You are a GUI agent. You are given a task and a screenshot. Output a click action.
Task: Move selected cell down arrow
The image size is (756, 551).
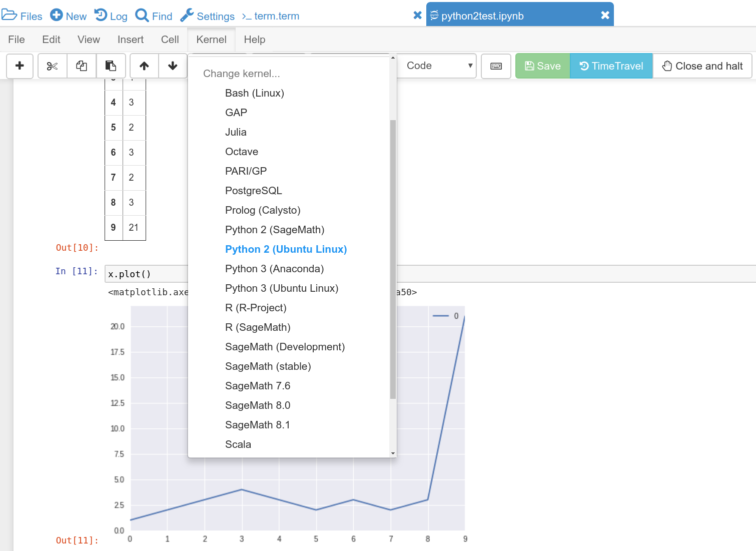point(173,66)
